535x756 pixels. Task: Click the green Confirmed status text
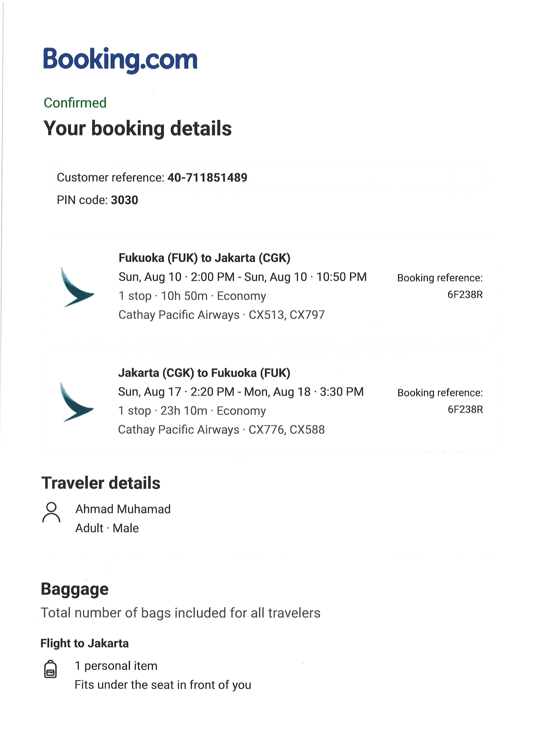pos(75,103)
